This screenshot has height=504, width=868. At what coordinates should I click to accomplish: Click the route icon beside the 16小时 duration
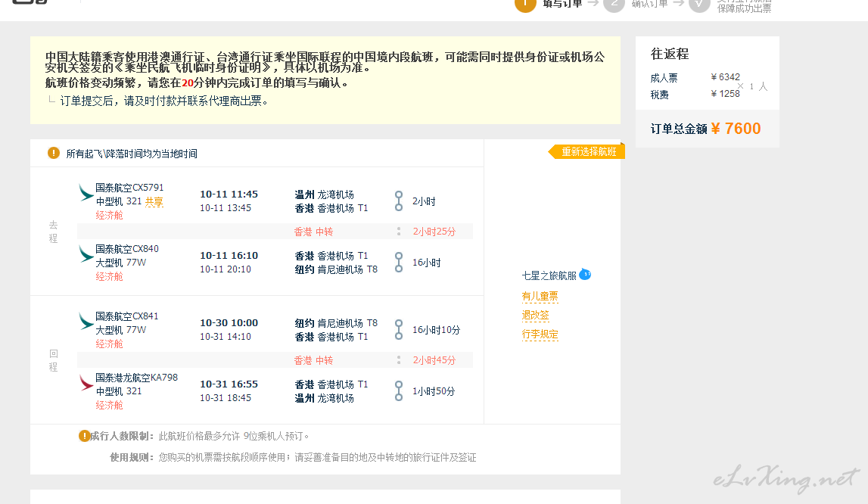pyautogui.click(x=399, y=263)
